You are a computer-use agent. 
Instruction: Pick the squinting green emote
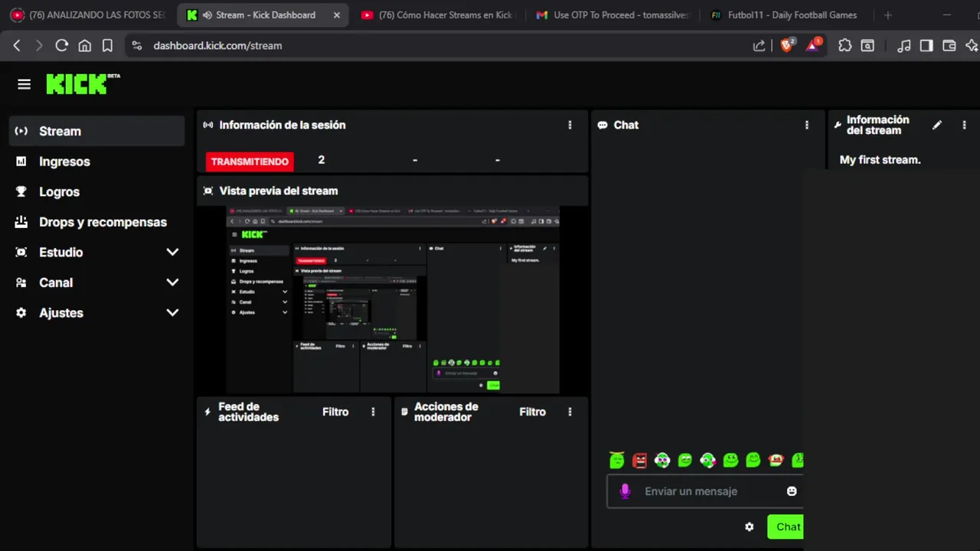coord(685,460)
